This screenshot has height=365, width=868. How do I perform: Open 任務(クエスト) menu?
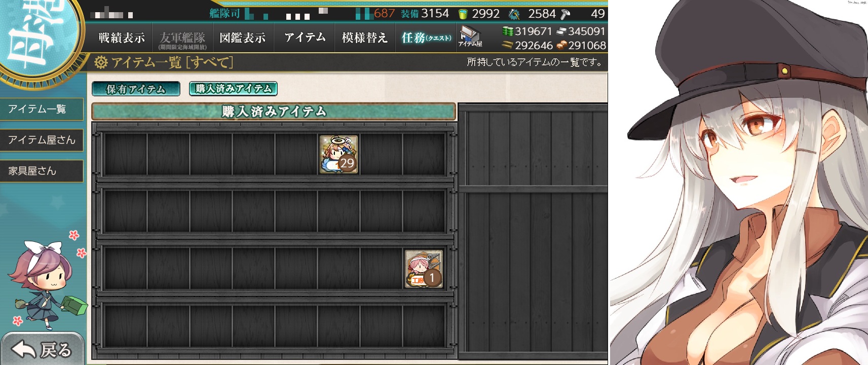tap(426, 38)
